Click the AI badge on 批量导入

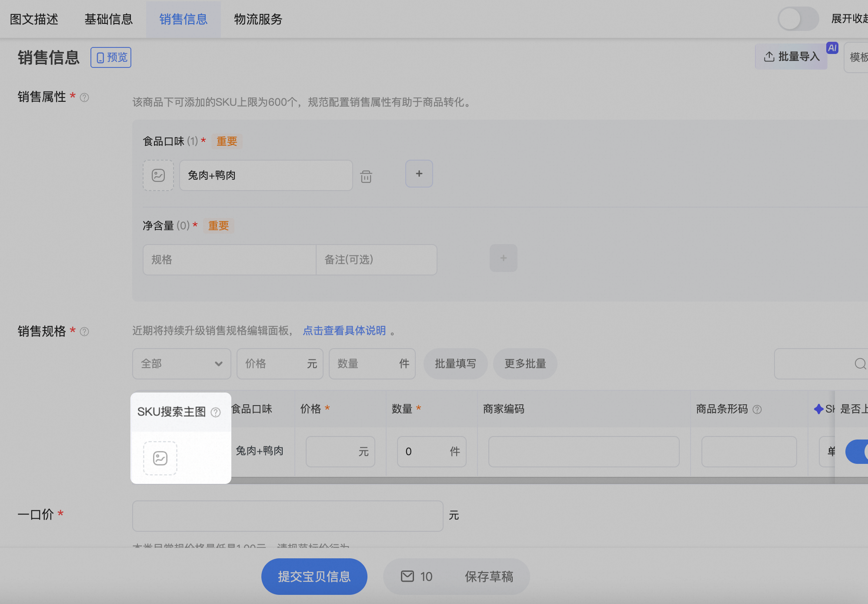832,48
